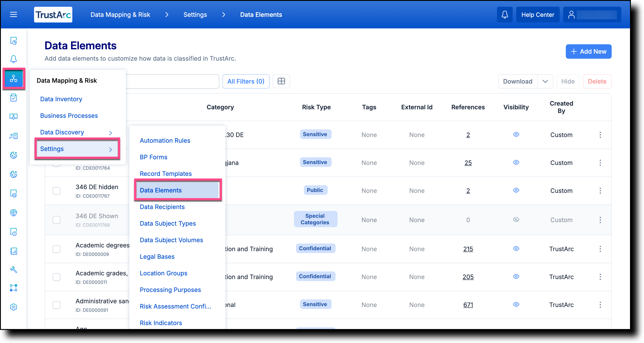Go to Data Mapping & Risk breadcrumb
The image size is (644, 343).
click(x=120, y=14)
